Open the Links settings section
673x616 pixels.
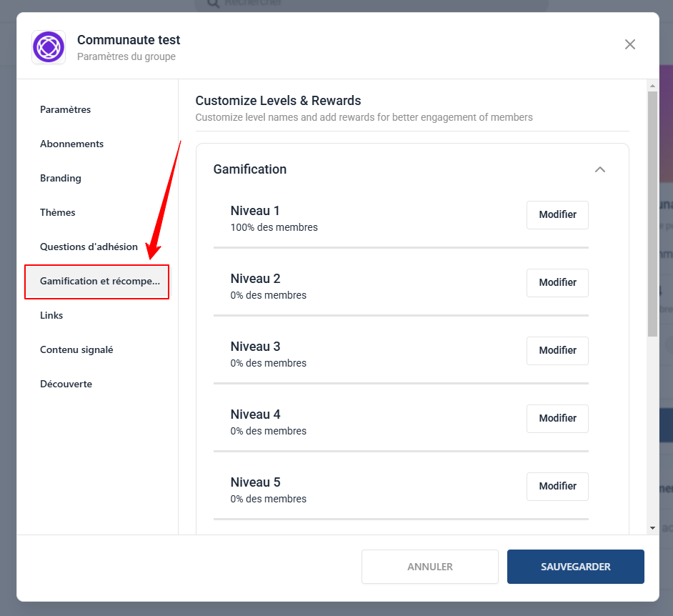click(x=51, y=315)
